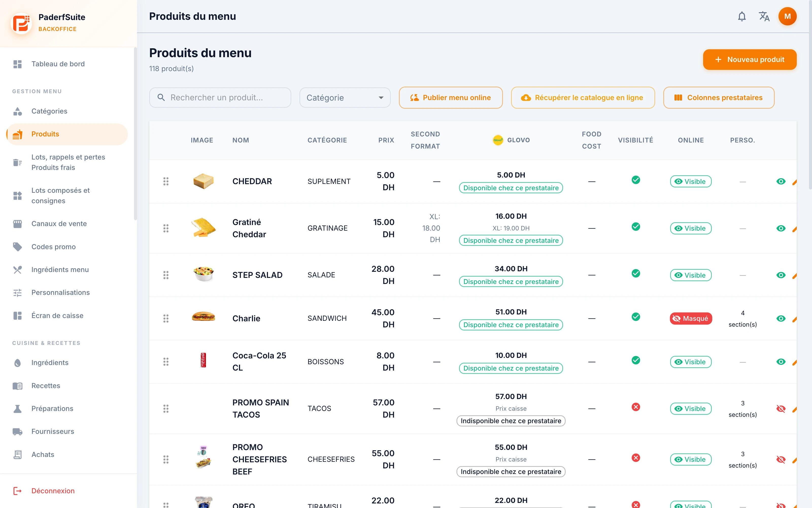Click Gratiné Cheddar product thumbnail
The height and width of the screenshot is (508, 812).
[203, 228]
